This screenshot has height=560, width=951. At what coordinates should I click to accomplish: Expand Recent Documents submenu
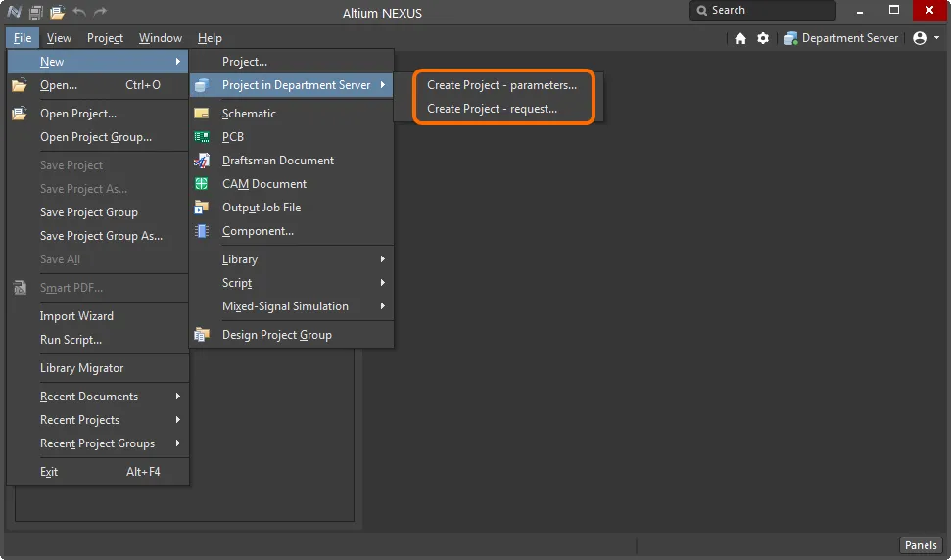[x=98, y=397]
